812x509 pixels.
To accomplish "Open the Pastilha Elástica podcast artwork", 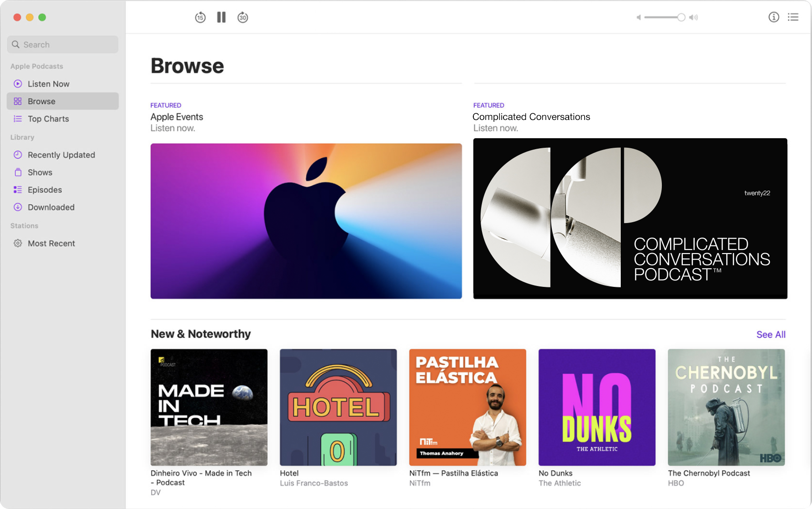I will (468, 407).
